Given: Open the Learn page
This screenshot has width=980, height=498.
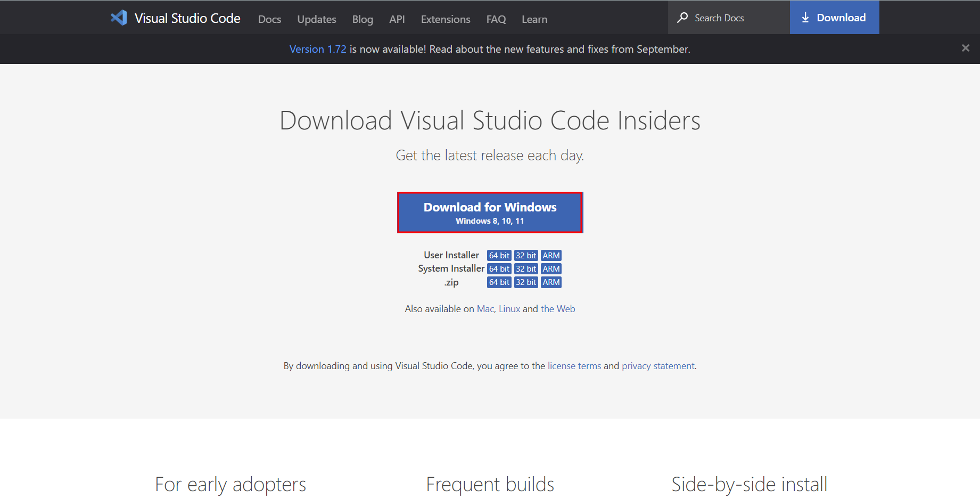Looking at the screenshot, I should pos(534,19).
